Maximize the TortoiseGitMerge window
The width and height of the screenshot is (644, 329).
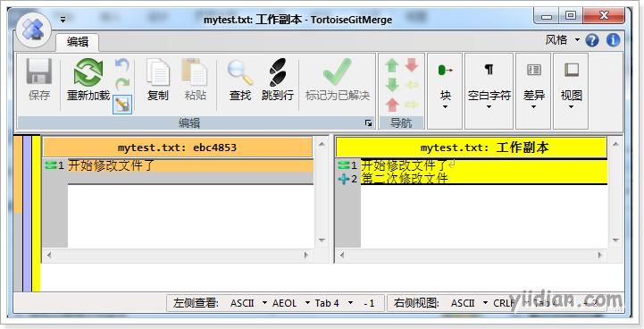coord(571,16)
